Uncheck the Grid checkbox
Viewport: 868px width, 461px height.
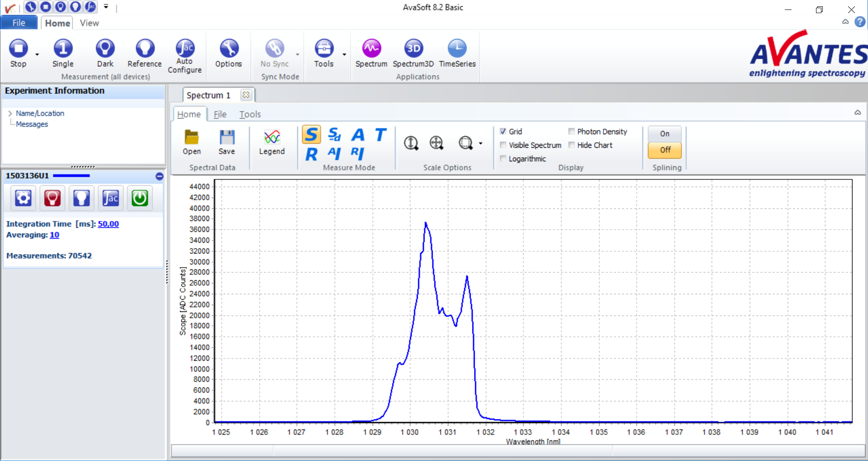coord(503,132)
